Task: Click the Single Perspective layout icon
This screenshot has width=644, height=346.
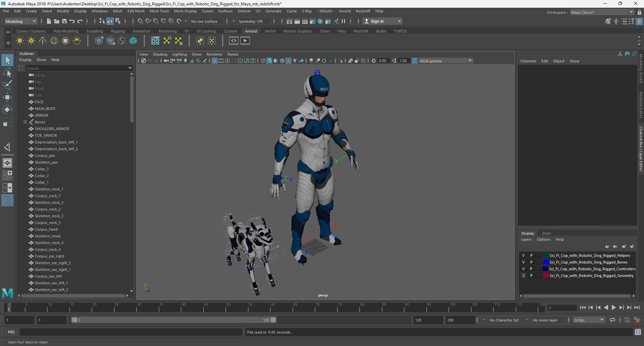Action: coord(7,163)
